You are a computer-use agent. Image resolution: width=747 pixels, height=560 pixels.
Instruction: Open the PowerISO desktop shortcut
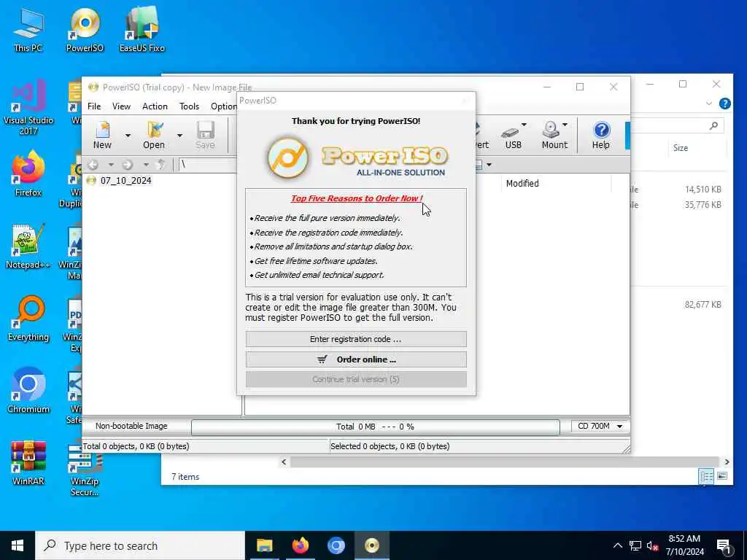(85, 29)
